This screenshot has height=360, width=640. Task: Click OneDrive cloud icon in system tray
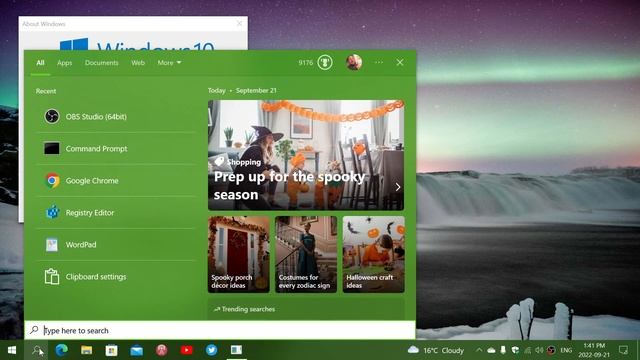[x=491, y=350]
